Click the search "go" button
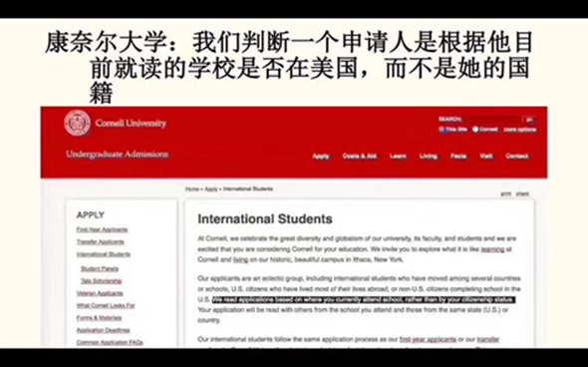 point(529,120)
